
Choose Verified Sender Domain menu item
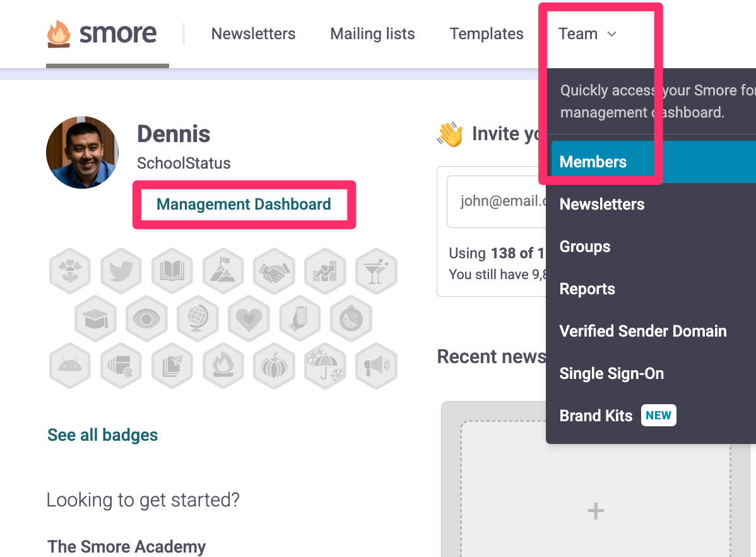click(643, 331)
